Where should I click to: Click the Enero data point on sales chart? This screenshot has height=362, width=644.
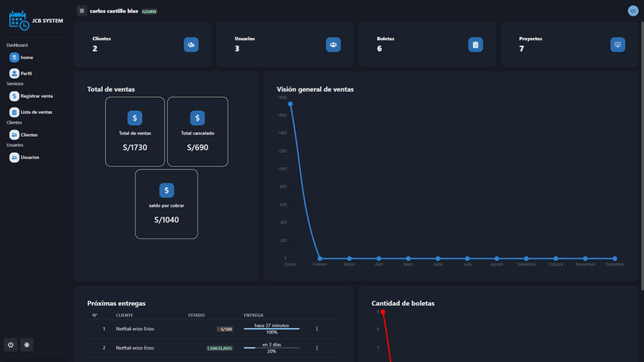290,104
